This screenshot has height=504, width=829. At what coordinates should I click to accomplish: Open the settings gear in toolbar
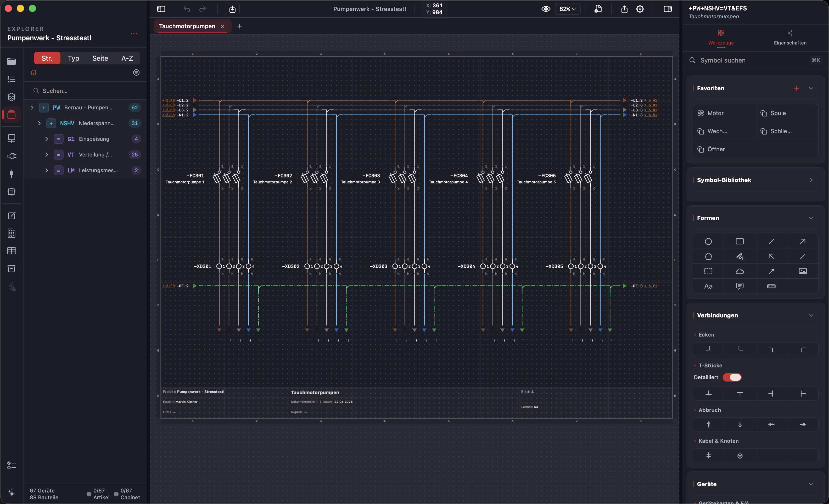coord(640,9)
